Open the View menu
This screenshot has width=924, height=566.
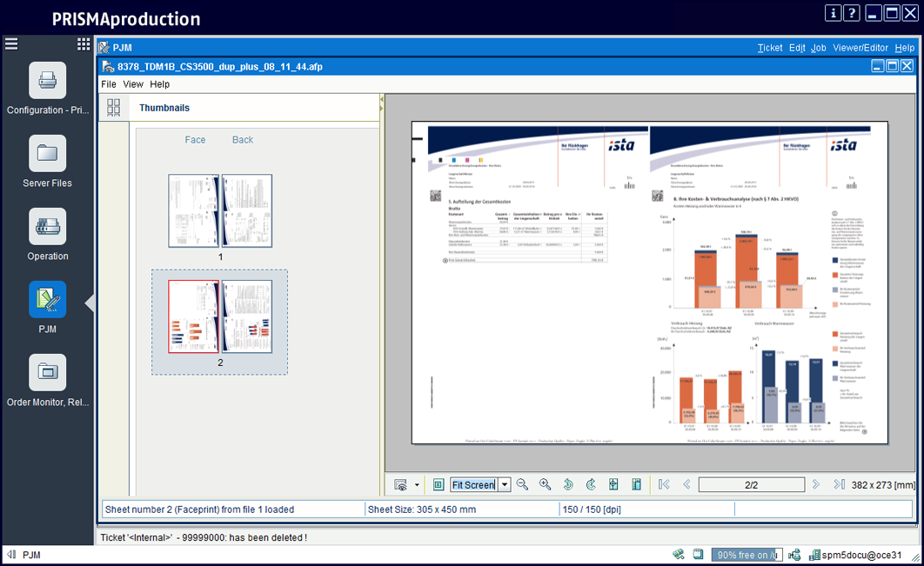click(133, 84)
